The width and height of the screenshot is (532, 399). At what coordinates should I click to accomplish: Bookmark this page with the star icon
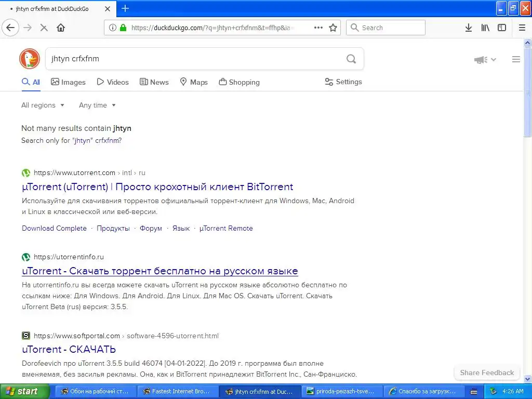coord(333,28)
